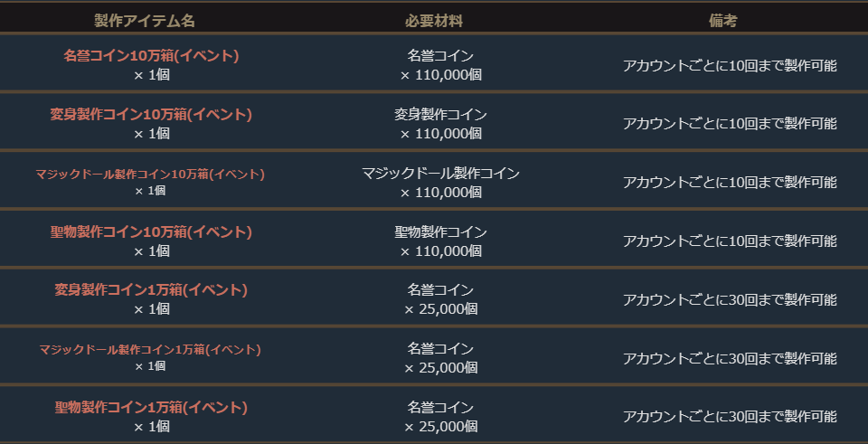The height and width of the screenshot is (444, 868).
Task: Select the マジックドール製作コイン1万箱(イベント) item link
Action: (x=151, y=349)
